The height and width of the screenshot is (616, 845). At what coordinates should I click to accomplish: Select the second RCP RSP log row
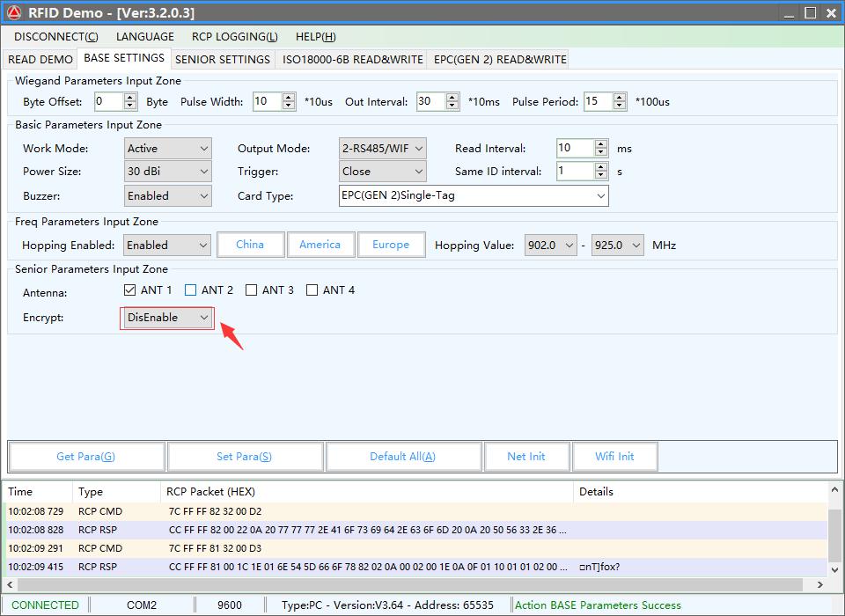[352, 567]
